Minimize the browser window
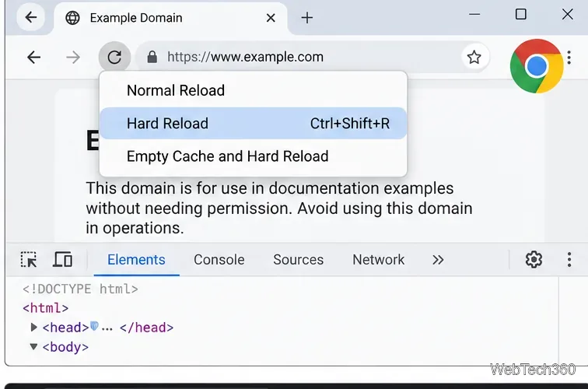 (474, 15)
